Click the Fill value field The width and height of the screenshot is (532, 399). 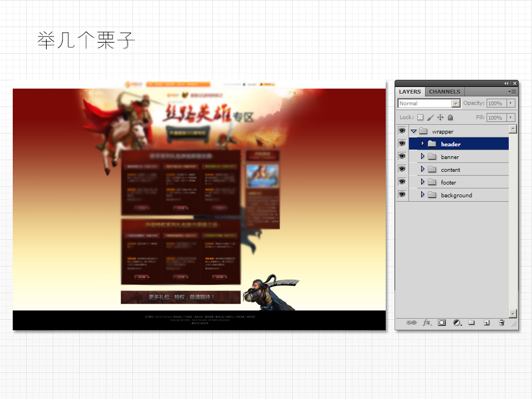(497, 117)
